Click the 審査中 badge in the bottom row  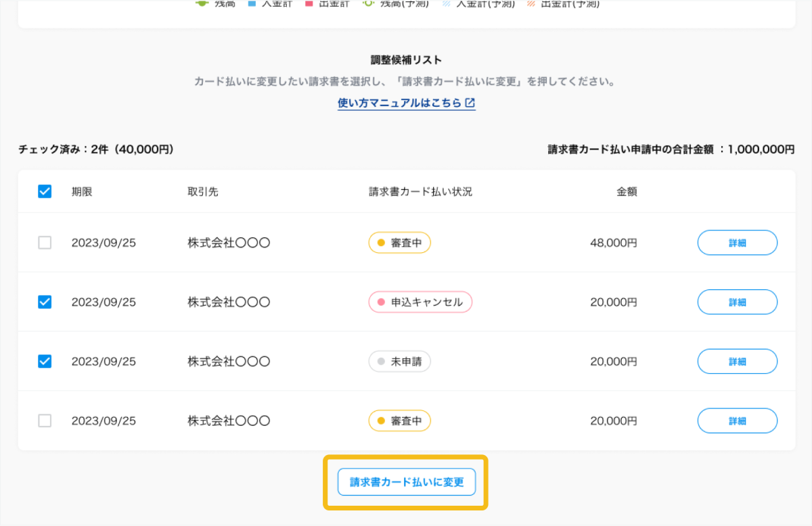tap(399, 421)
